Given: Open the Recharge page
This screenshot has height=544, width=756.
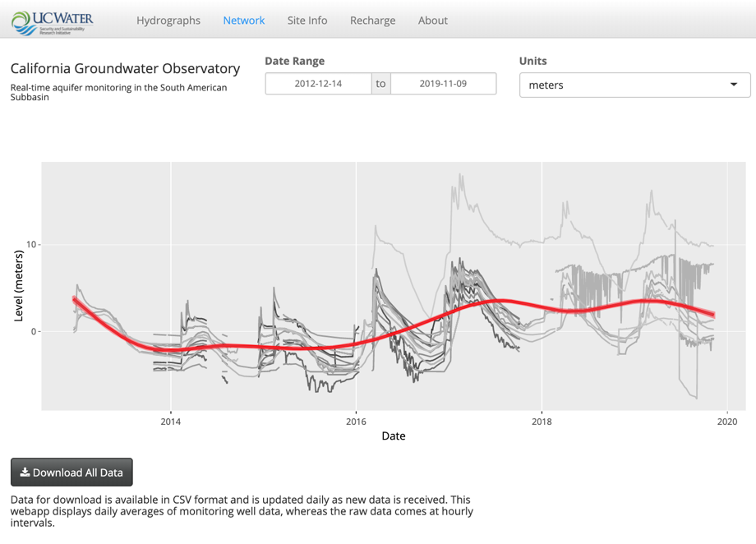Looking at the screenshot, I should pyautogui.click(x=373, y=21).
